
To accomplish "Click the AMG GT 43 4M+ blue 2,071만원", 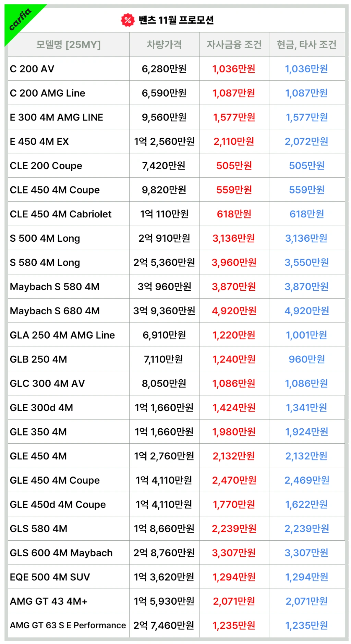I will [x=306, y=601].
